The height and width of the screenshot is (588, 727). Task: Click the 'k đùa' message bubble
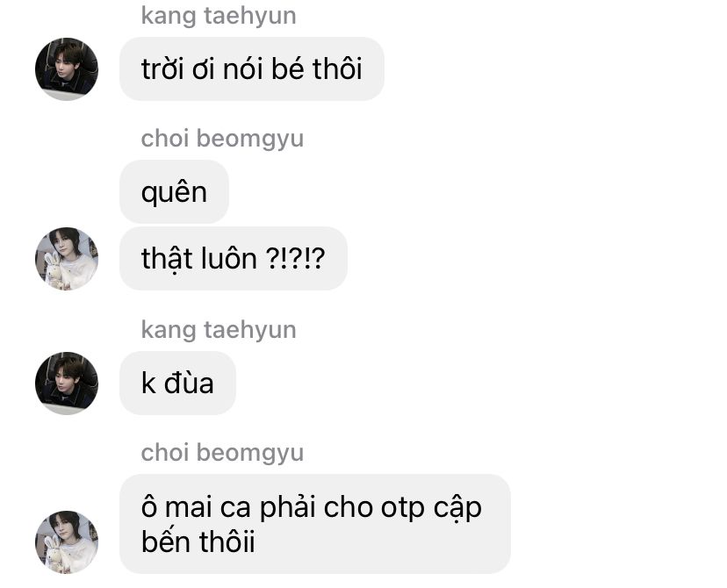pos(177,384)
